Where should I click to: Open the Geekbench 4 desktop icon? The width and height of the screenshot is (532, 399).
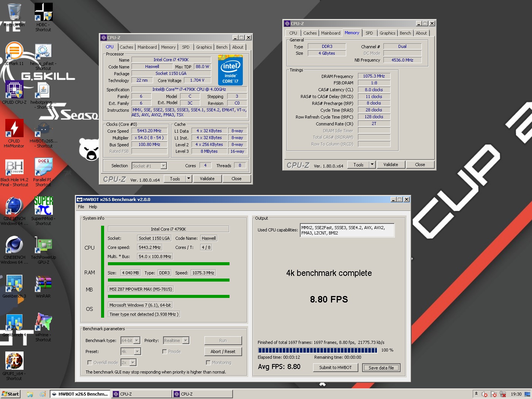pos(14,325)
